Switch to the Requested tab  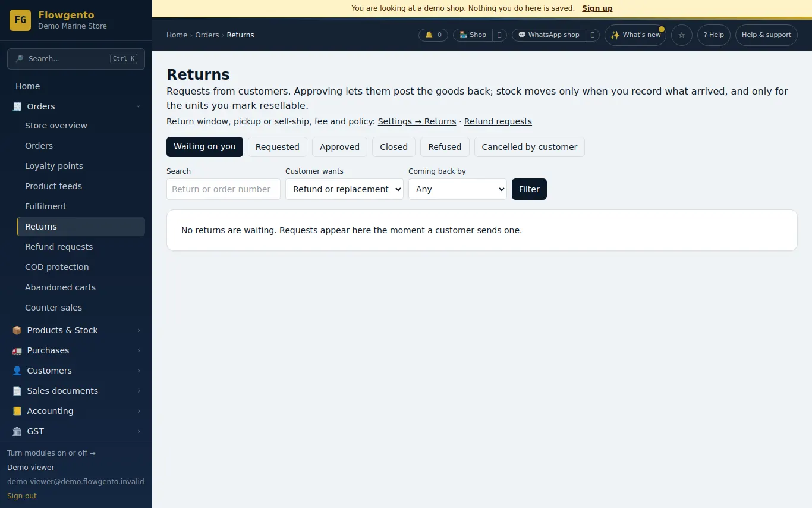[x=278, y=147]
